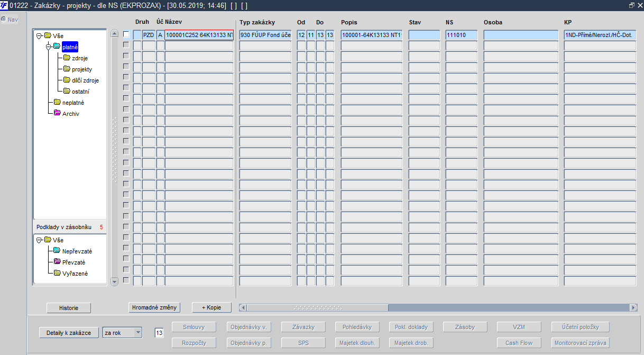Click vertical scrollbar down arrow of grid
Screen dimensions: 644x355
114,282
